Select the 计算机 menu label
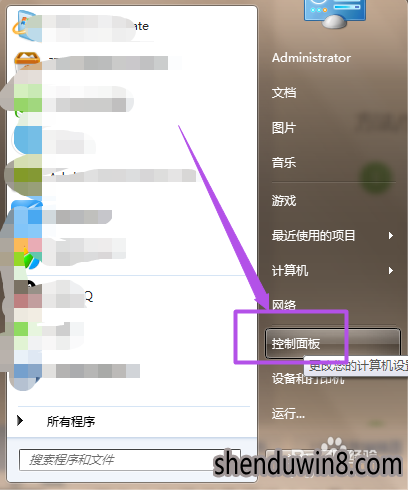Viewport: 408px width, 490px height. pos(290,270)
